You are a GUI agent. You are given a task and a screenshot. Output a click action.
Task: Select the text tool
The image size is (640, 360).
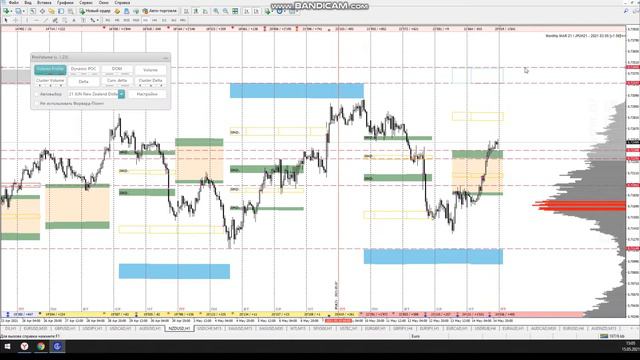coord(74,20)
